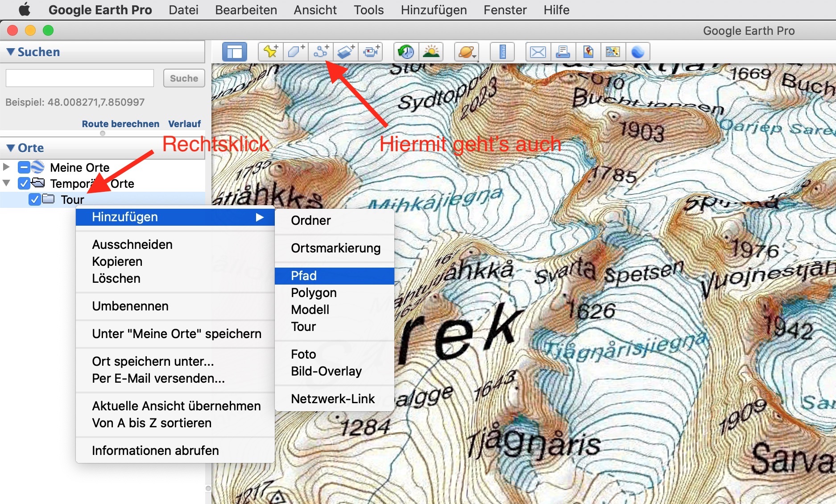Toggle the Meine Orte checkbox
The image size is (836, 504).
coord(24,167)
